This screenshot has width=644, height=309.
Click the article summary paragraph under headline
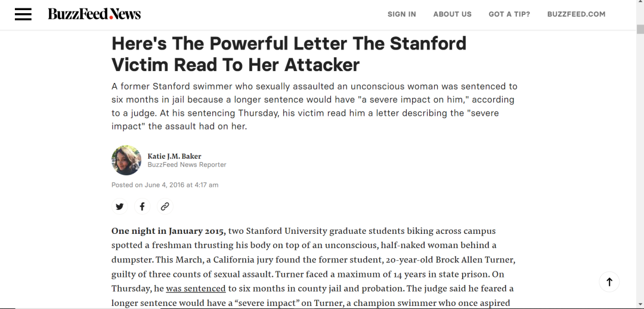[x=314, y=106]
